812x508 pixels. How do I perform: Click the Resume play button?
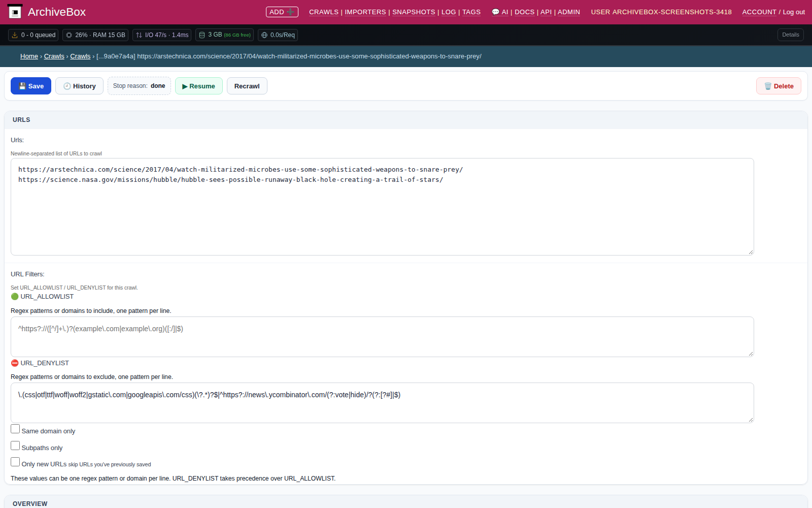pyautogui.click(x=199, y=86)
